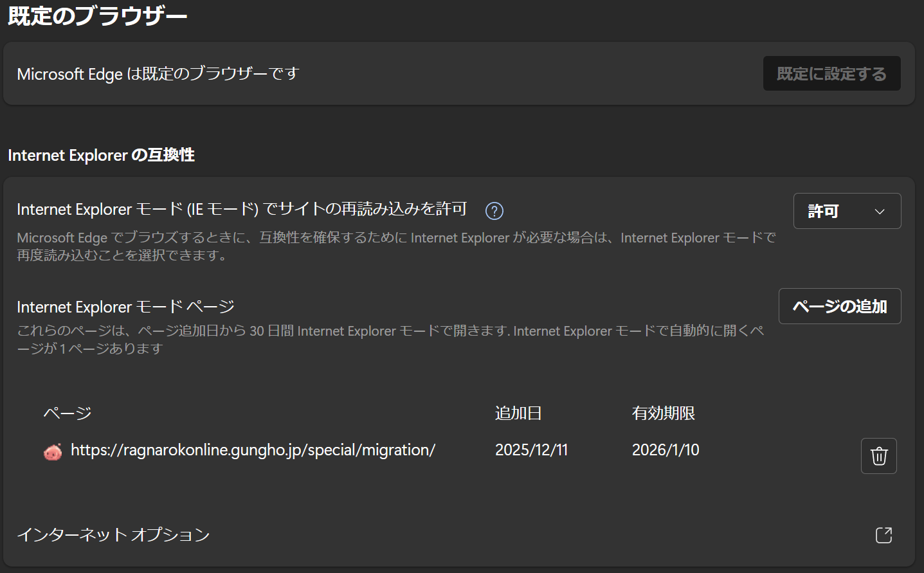This screenshot has height=573, width=924.
Task: Open the 許可 dropdown for IE mode
Action: point(846,211)
